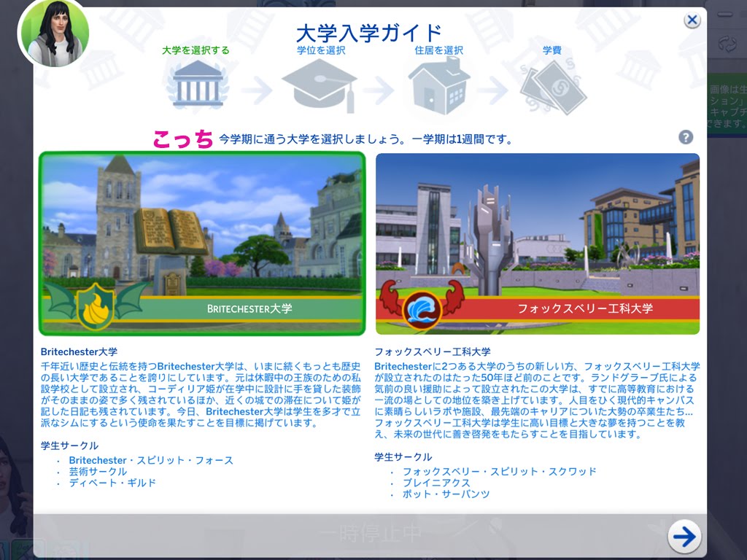The width and height of the screenshot is (747, 560).
Task: Click the 学費 step label
Action: pyautogui.click(x=552, y=50)
